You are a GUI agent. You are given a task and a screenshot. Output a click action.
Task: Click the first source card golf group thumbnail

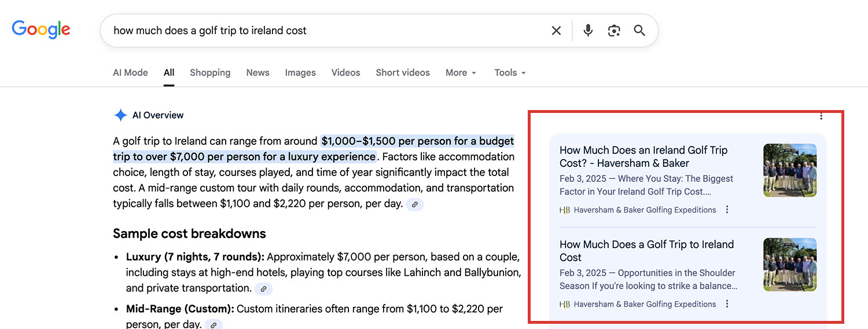point(790,170)
